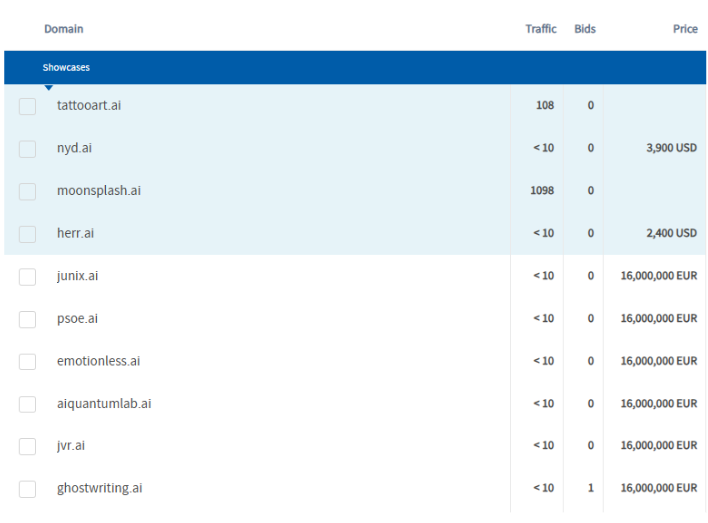Enable the psoe.ai checkbox
The image size is (708, 523).
coord(28,319)
